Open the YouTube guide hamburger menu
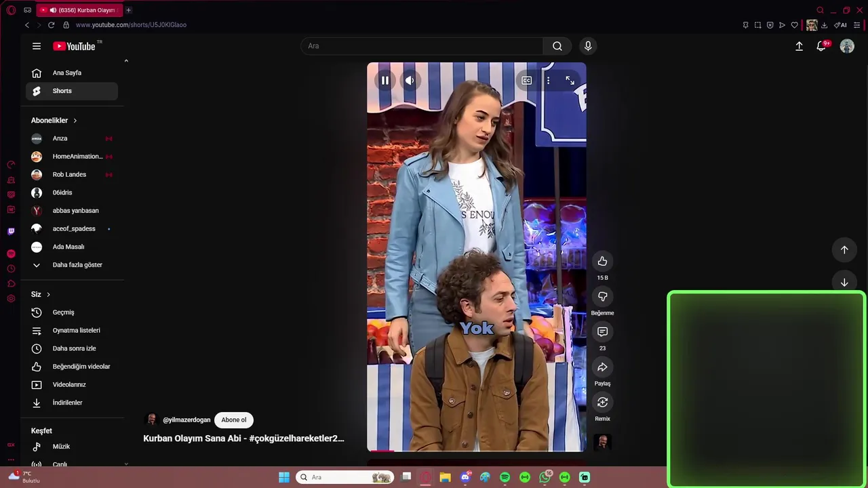 (37, 46)
